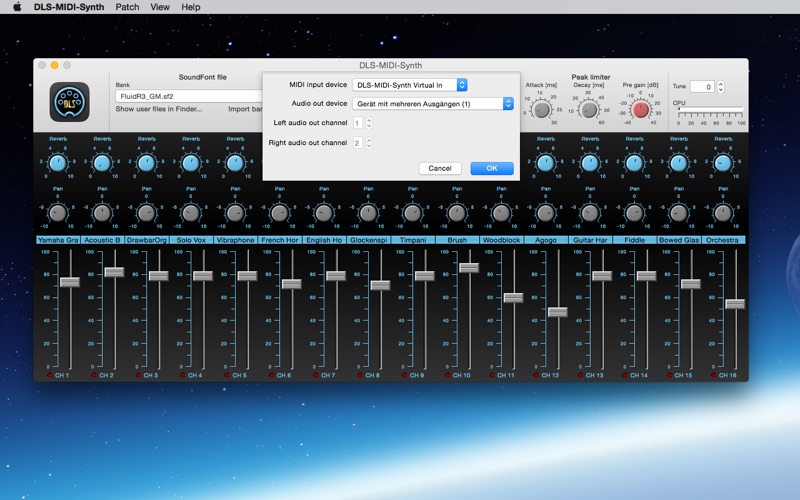The height and width of the screenshot is (500, 800).
Task: Click the Peak limiter Decay knob
Action: click(590, 109)
